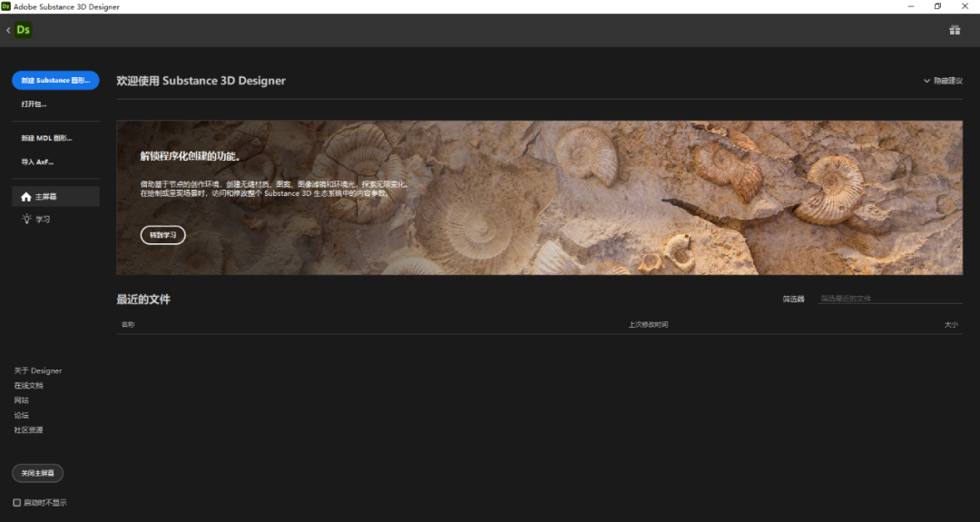The height and width of the screenshot is (522, 980).
Task: Sort the recent files by 名称 column
Action: (128, 324)
